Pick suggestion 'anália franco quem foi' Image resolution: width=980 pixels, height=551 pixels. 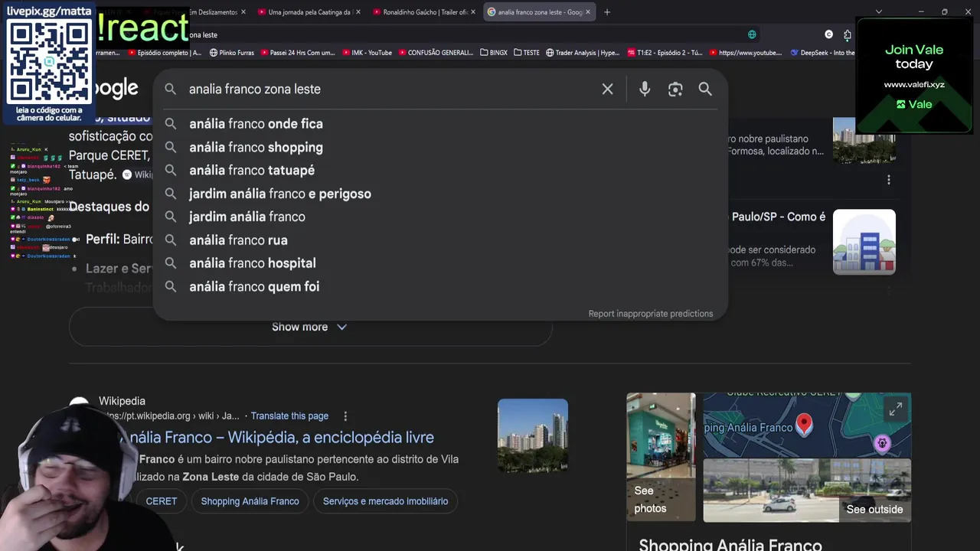pyautogui.click(x=440, y=286)
